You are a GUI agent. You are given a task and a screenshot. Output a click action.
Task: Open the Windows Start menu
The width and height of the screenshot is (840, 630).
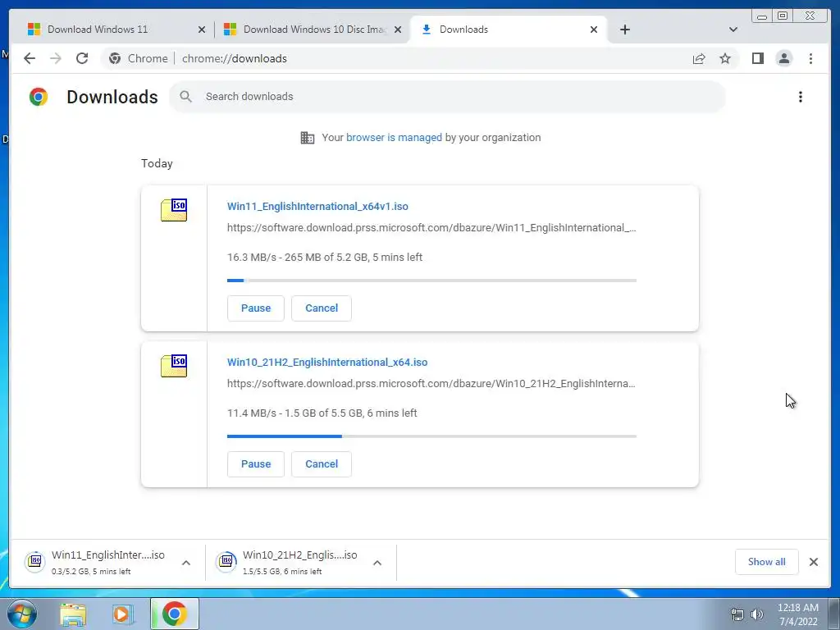tap(21, 614)
